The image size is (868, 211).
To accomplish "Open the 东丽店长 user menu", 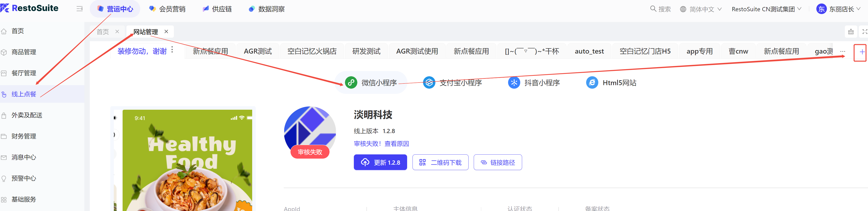I will tap(839, 9).
